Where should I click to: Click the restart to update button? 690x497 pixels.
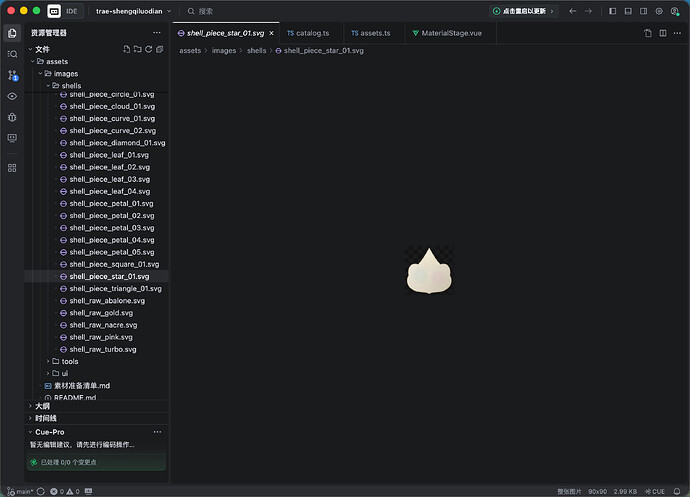click(523, 11)
